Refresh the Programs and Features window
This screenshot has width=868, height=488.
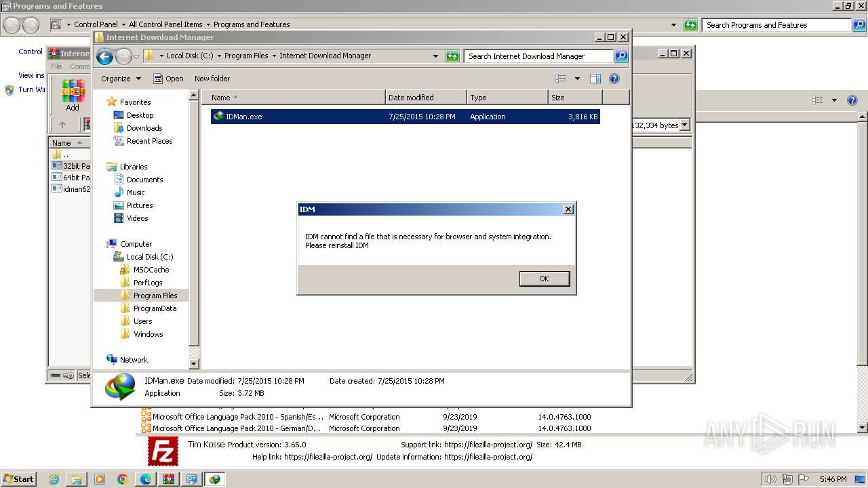click(x=690, y=25)
